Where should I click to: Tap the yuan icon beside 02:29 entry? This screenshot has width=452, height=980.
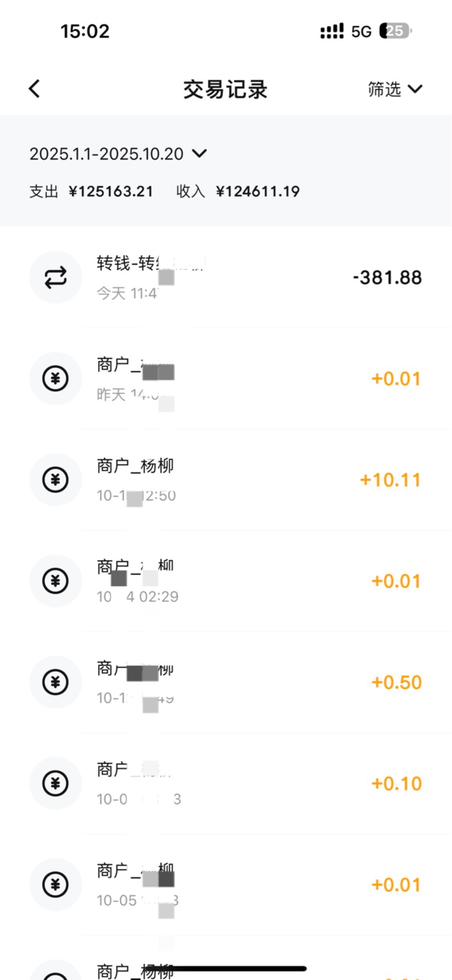[x=56, y=581]
